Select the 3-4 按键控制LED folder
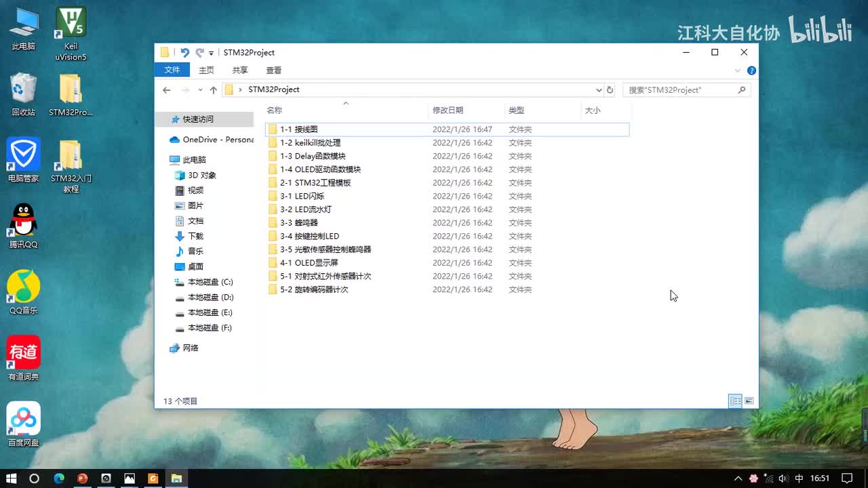Image resolution: width=868 pixels, height=488 pixels. (447, 237)
